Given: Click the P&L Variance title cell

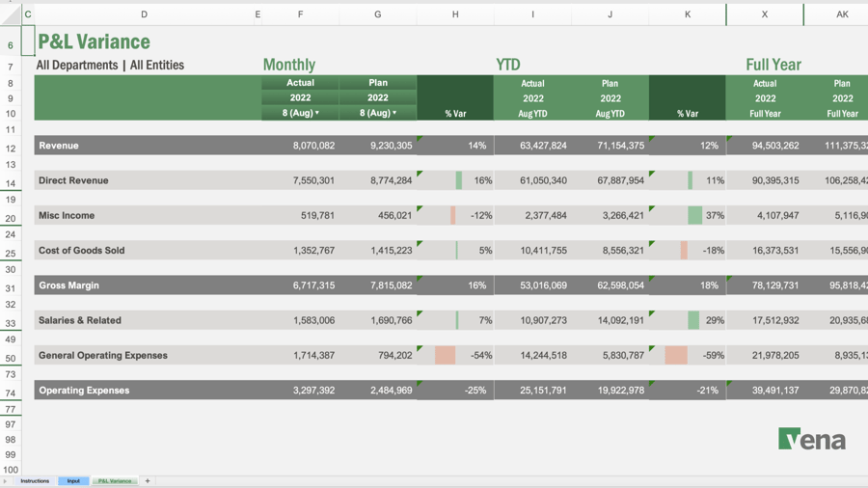Looking at the screenshot, I should tap(95, 41).
